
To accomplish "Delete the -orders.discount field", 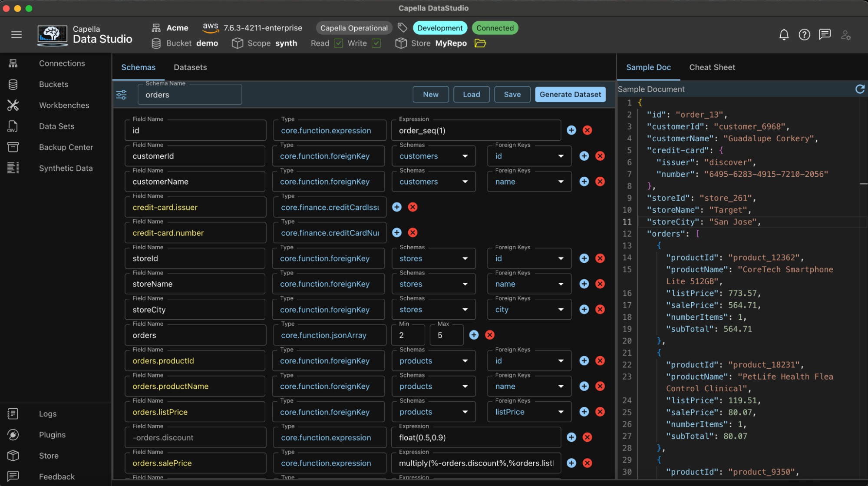I will point(587,437).
